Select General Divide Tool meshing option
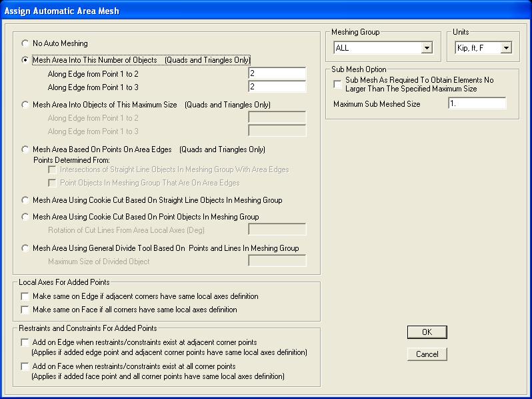The height and width of the screenshot is (399, 532). click(x=25, y=248)
